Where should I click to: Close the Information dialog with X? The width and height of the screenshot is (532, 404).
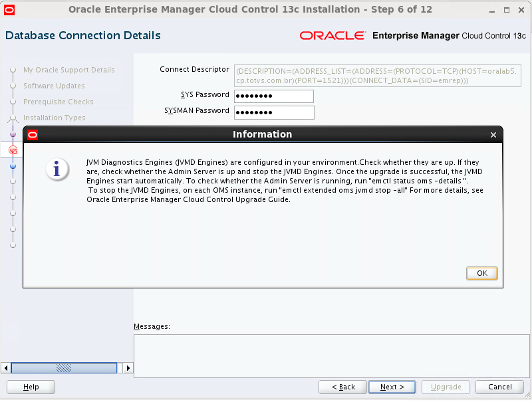coord(493,135)
